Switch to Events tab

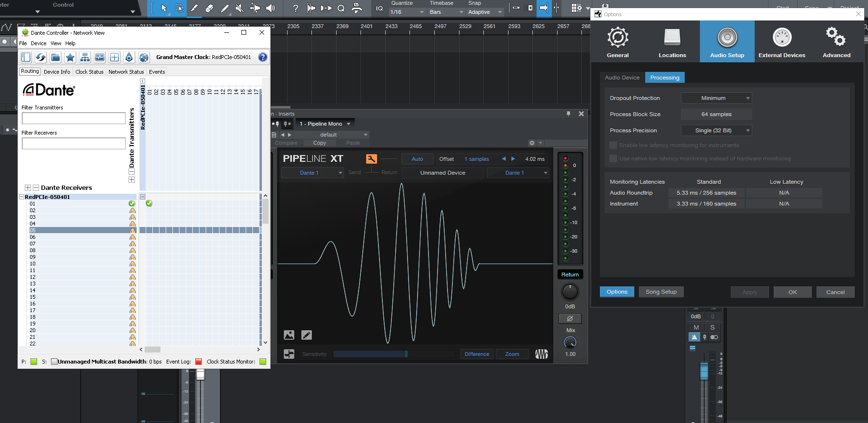[x=157, y=72]
